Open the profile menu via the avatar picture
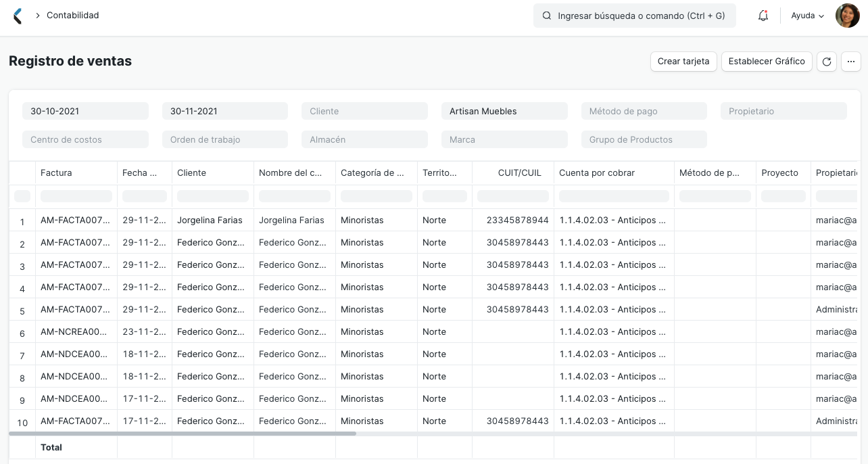The width and height of the screenshot is (868, 464). coord(847,15)
